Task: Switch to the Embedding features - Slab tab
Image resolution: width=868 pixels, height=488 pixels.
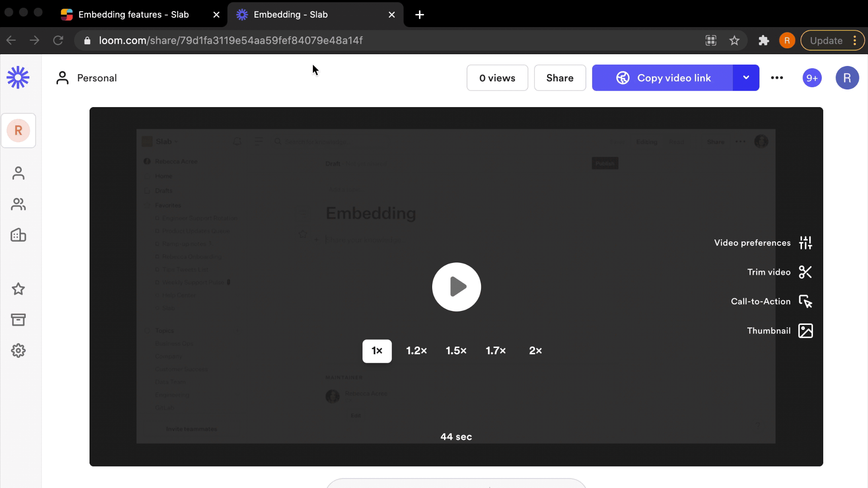Action: pos(133,14)
